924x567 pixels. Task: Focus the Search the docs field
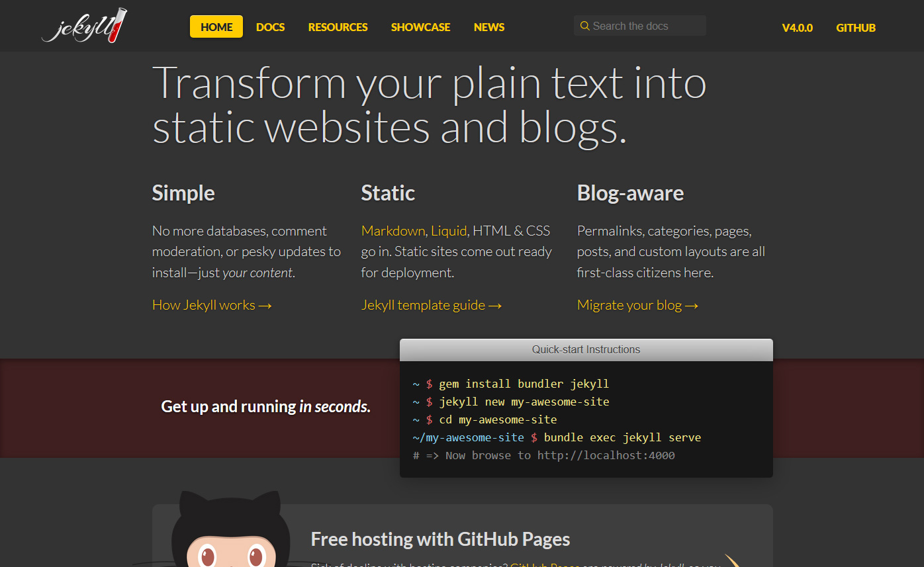(640, 26)
